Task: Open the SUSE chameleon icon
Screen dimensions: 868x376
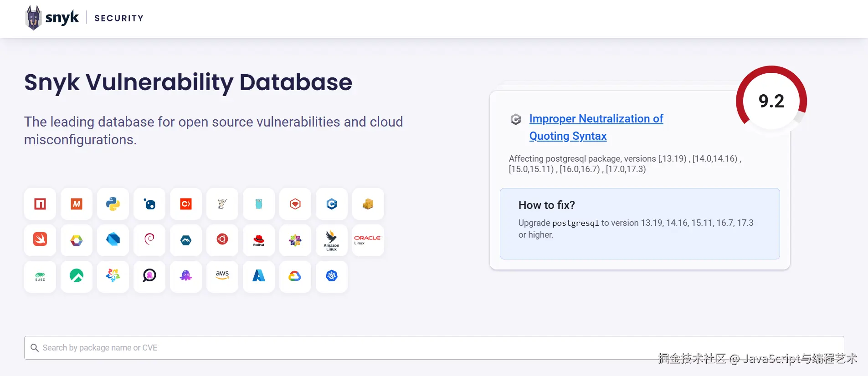Action: pos(40,276)
